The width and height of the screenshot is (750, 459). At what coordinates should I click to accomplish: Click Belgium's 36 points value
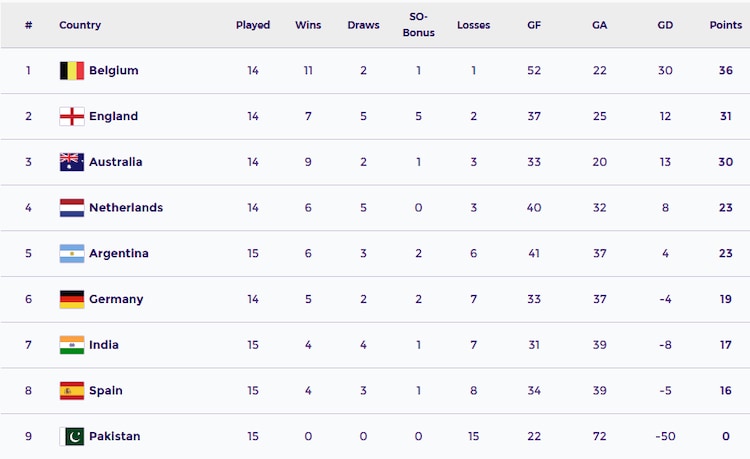[726, 70]
